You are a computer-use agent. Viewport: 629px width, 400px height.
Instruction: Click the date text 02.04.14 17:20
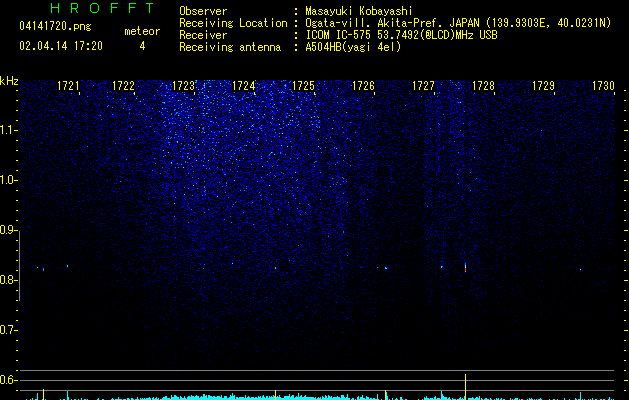click(x=61, y=46)
